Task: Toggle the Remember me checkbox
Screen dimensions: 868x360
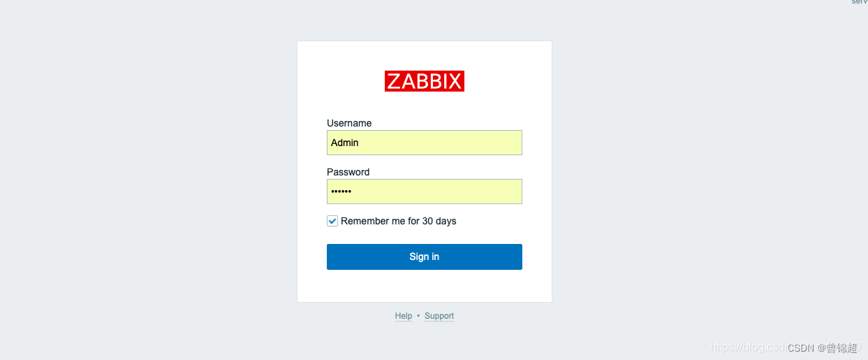Action: [x=332, y=221]
